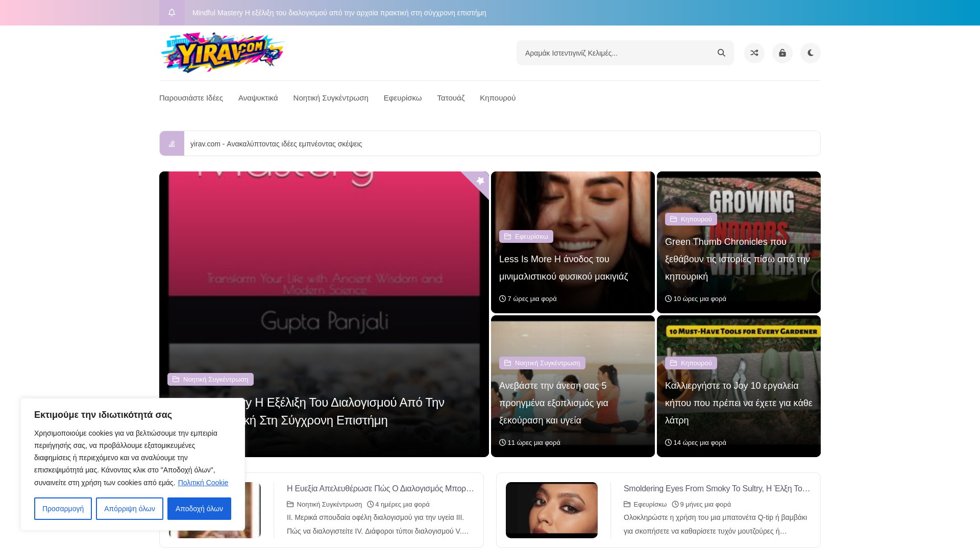Open the 5 premium relaxation equipment article
980x551 pixels.
click(x=554, y=403)
